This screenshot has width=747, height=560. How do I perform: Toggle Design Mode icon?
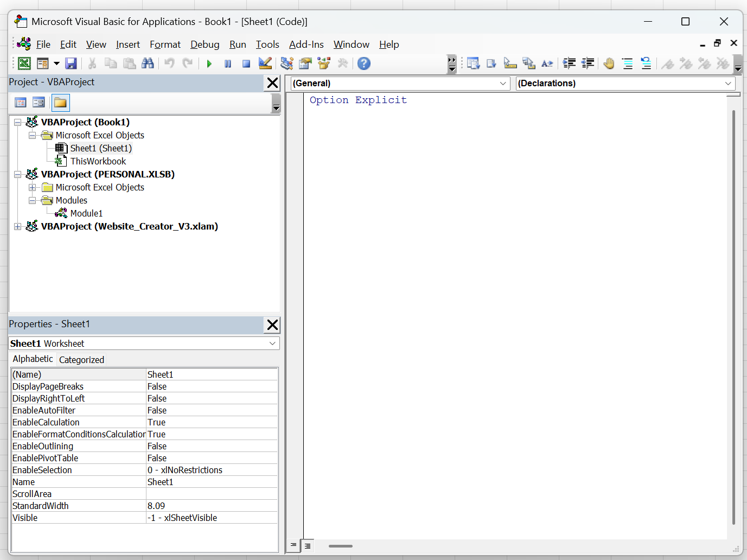[265, 63]
